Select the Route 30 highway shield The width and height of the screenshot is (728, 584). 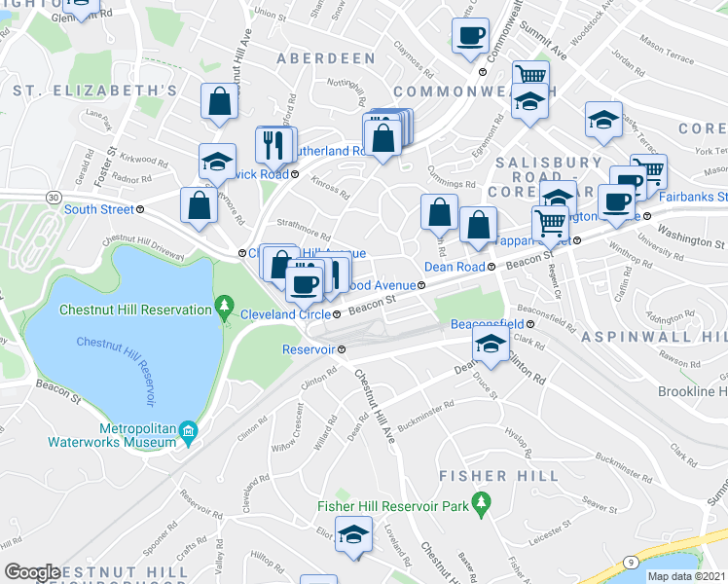[x=54, y=198]
